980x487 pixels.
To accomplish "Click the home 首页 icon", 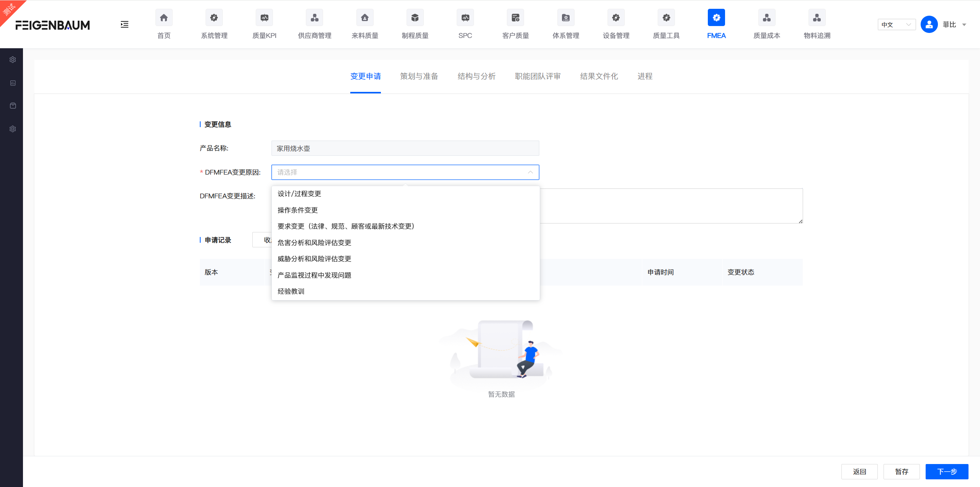I will (163, 17).
